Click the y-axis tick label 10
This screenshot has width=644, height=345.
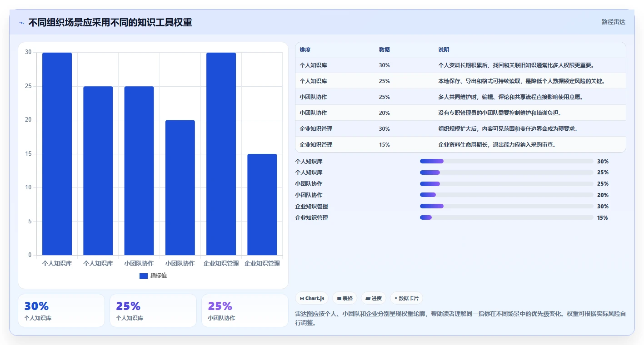[x=29, y=187]
